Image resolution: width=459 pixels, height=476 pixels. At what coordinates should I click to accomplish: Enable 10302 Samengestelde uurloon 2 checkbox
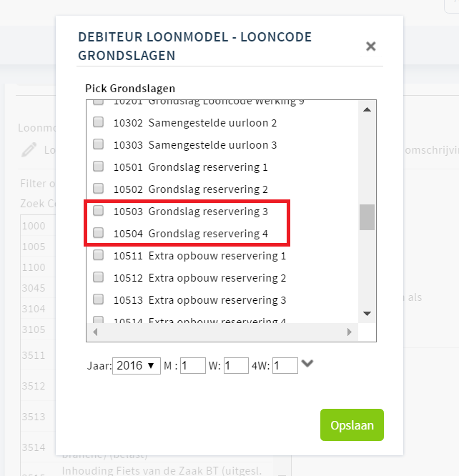tap(98, 122)
